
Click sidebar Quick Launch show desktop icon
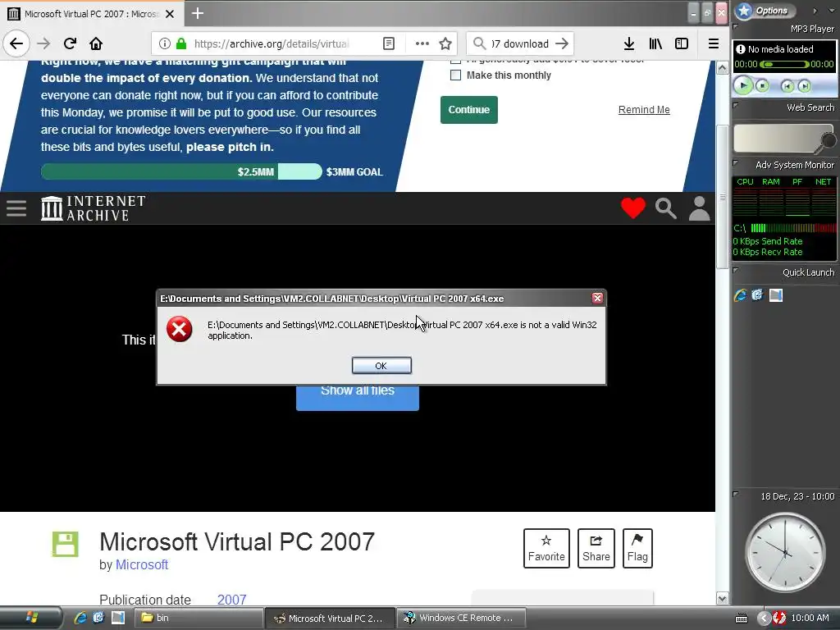tap(776, 295)
